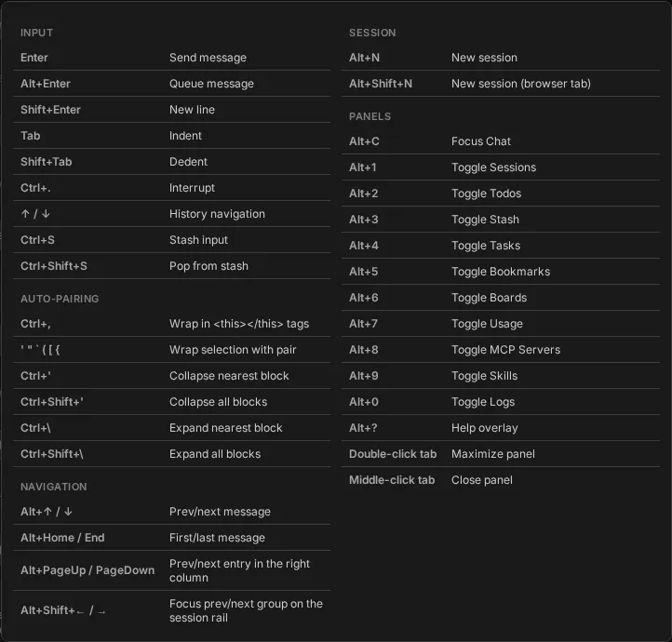Viewport: 672px width, 642px height.
Task: Select the 'Maximize panel' description
Action: pos(493,454)
